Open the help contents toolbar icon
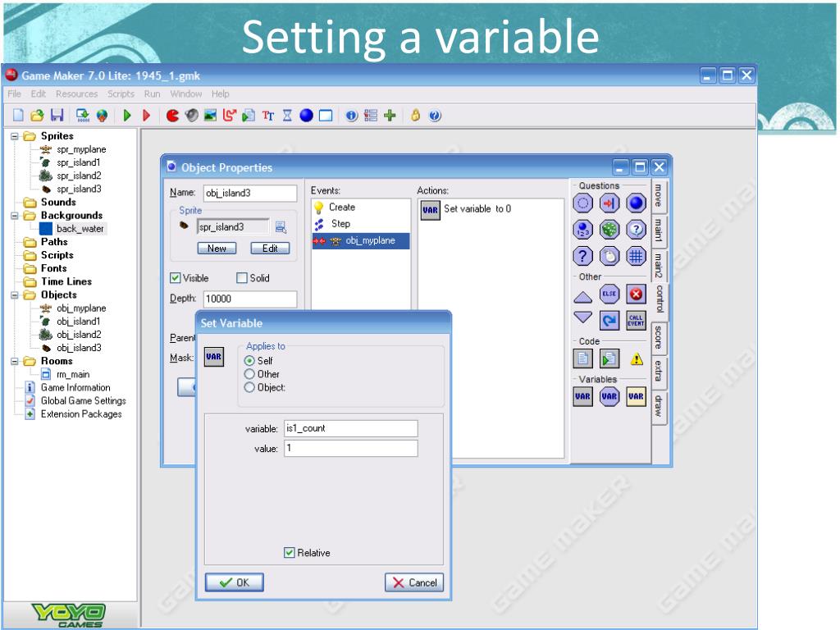 point(435,115)
